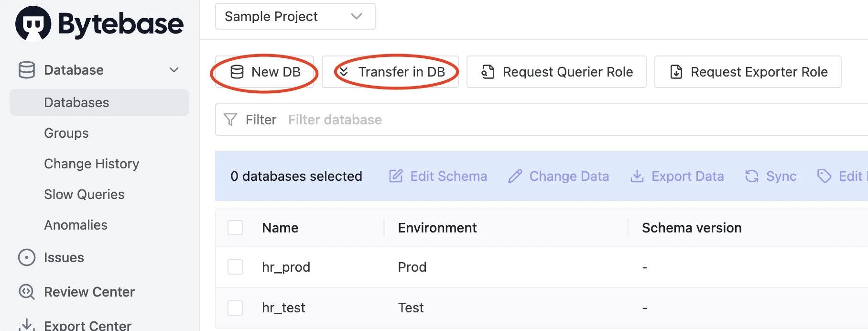
Task: Click the Edit Schema action
Action: coord(438,176)
